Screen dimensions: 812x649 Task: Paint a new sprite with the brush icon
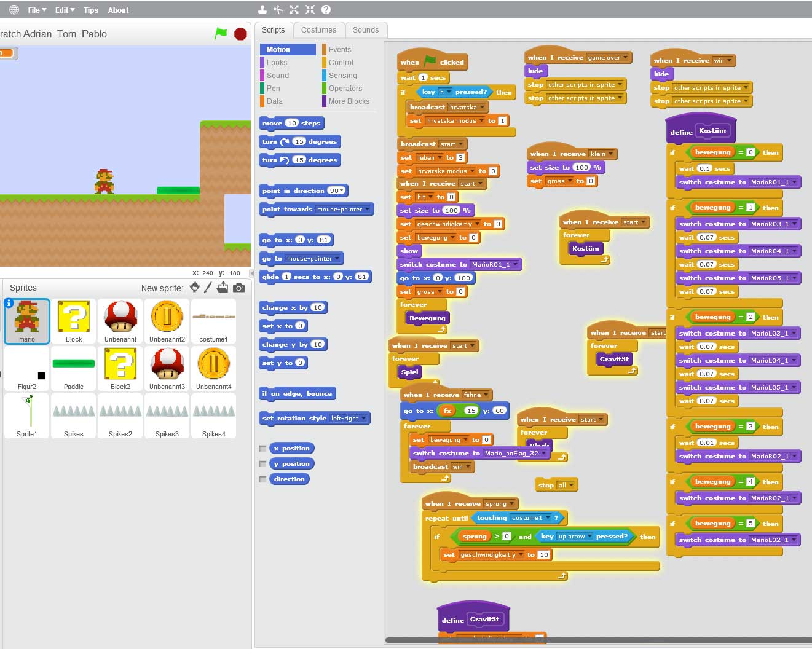(208, 287)
